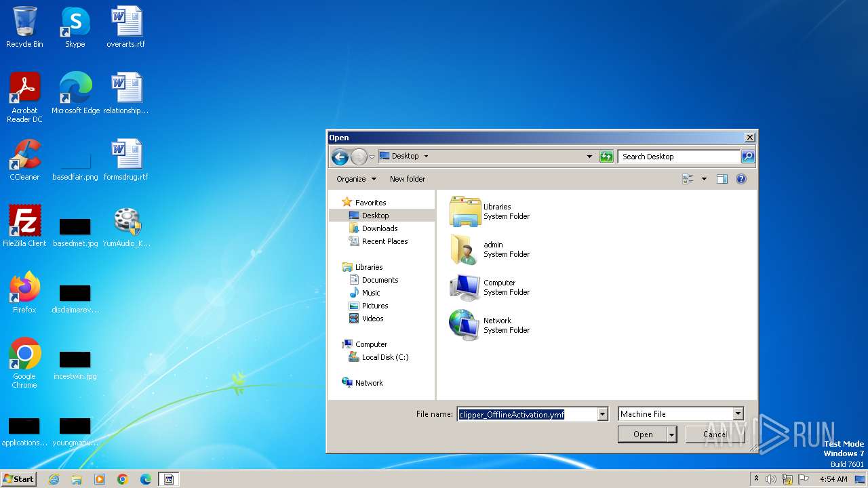The width and height of the screenshot is (868, 488).
Task: Open the address bar history dropdown
Action: (589, 157)
